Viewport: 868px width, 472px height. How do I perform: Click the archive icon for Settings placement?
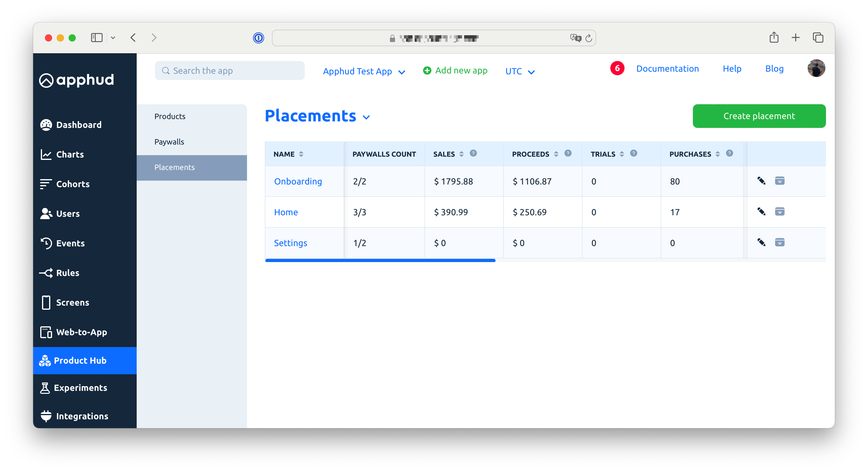pos(780,243)
